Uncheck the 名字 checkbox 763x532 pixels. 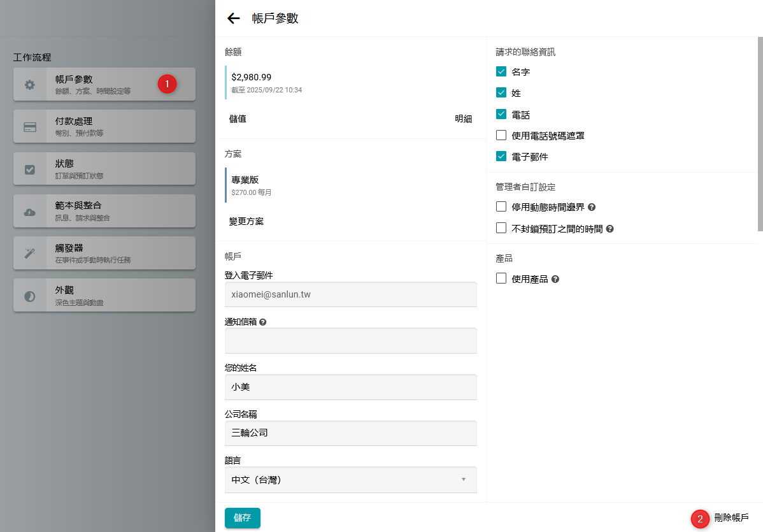(501, 72)
